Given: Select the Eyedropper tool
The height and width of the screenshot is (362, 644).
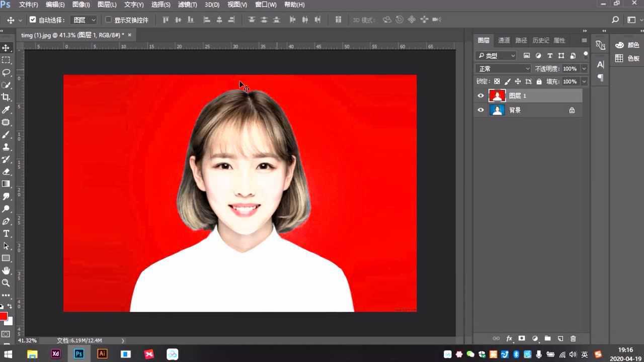Looking at the screenshot, I should (x=6, y=110).
